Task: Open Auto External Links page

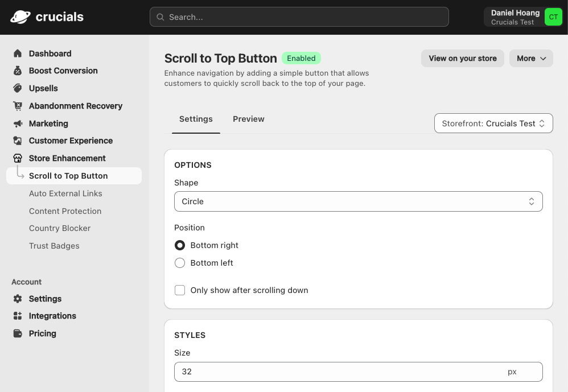Action: coord(65,193)
